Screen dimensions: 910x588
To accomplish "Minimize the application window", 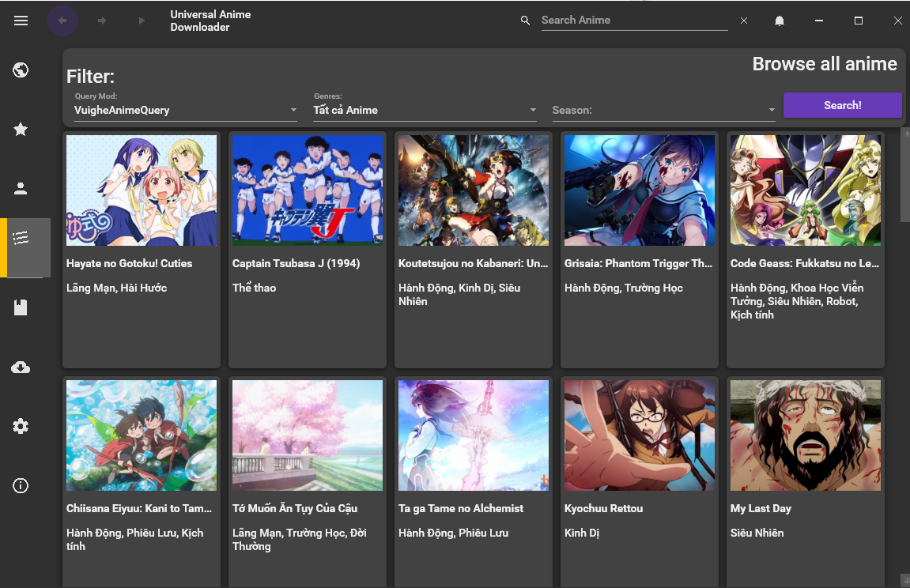I will coord(819,21).
